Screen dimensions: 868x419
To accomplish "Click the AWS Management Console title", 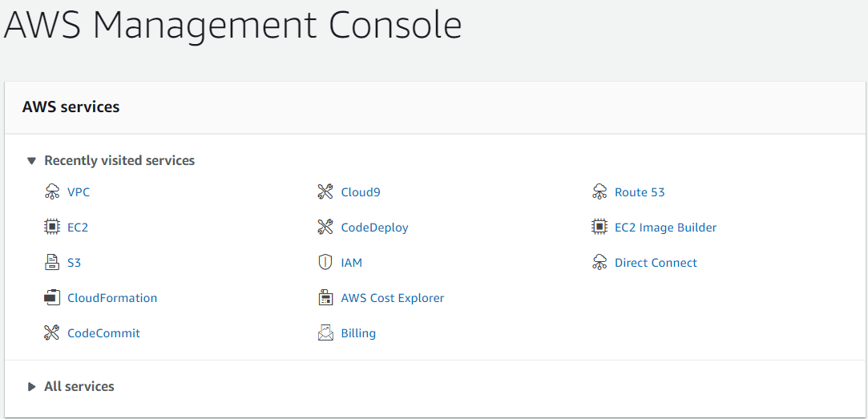I will tap(232, 26).
